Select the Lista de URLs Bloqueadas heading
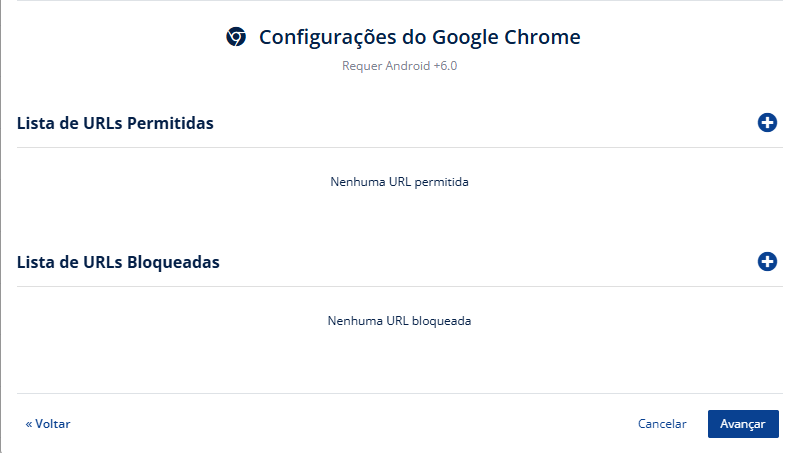This screenshot has height=453, width=798. coord(118,262)
